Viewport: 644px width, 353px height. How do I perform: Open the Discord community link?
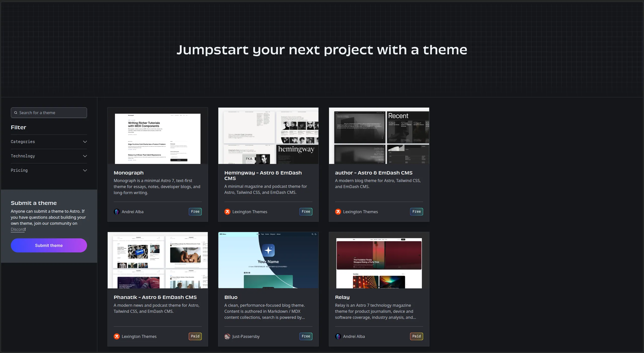[x=18, y=229]
